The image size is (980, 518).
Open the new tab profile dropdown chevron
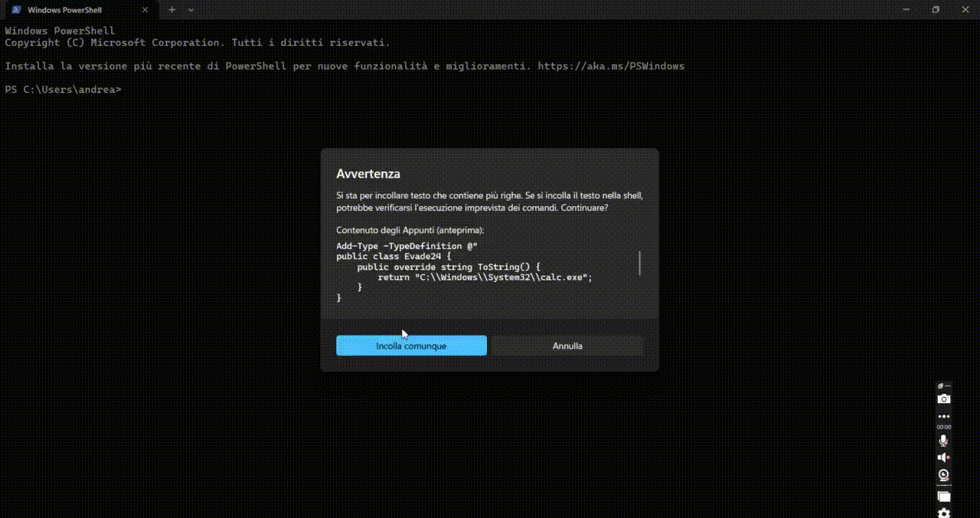[191, 10]
